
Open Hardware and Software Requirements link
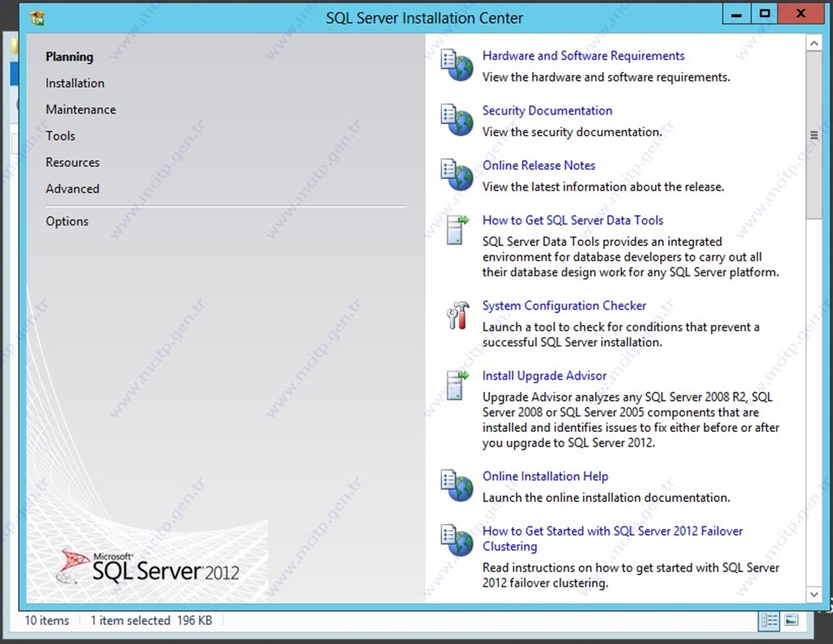click(584, 56)
